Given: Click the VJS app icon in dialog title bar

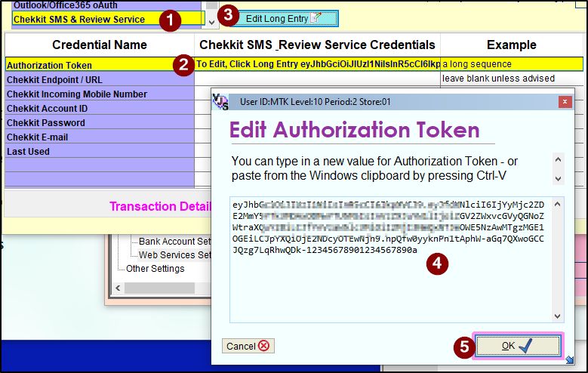Looking at the screenshot, I should 220,102.
